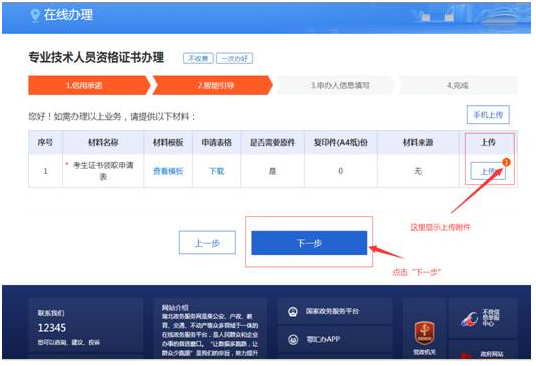Go back with the 上一步 button
This screenshot has height=366, width=536.
(207, 243)
